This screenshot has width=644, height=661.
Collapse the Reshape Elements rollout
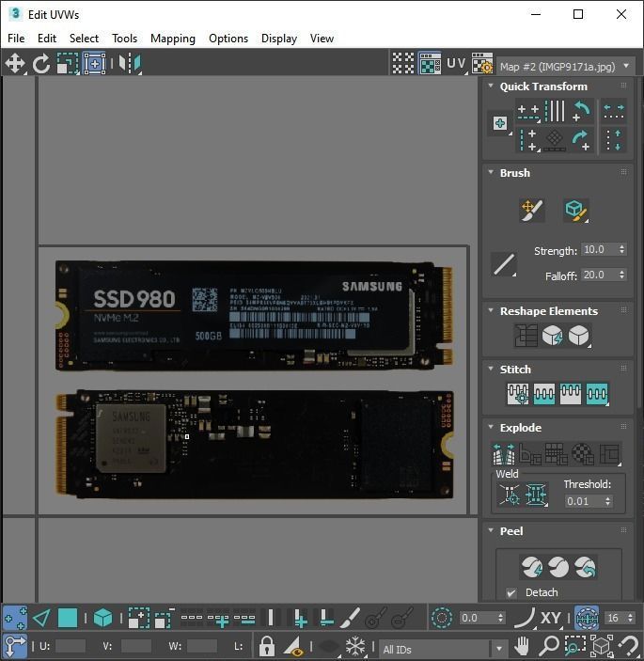coord(491,310)
